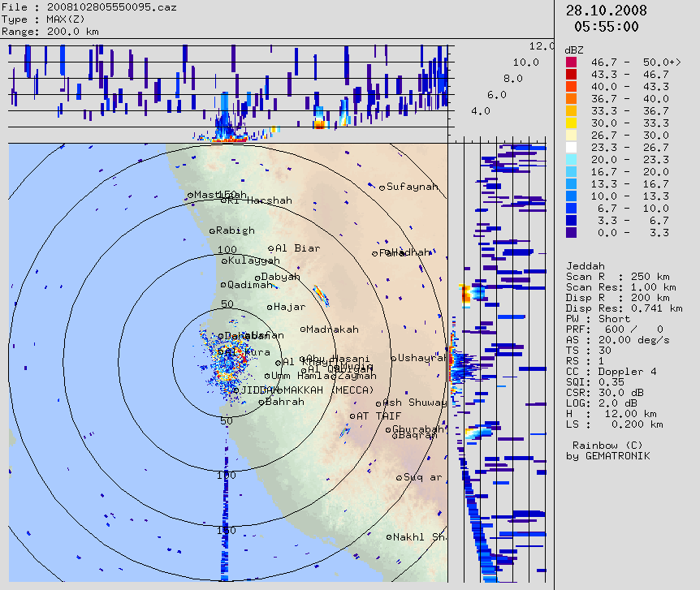Click the "Disp R : 200 km" line
Image resolution: width=700 pixels, height=590 pixels.
tap(618, 298)
